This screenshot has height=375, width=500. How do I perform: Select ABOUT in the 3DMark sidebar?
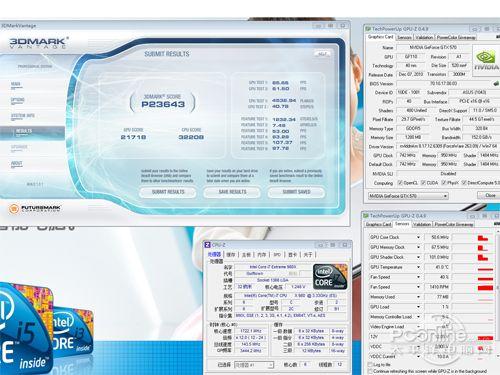[16, 164]
